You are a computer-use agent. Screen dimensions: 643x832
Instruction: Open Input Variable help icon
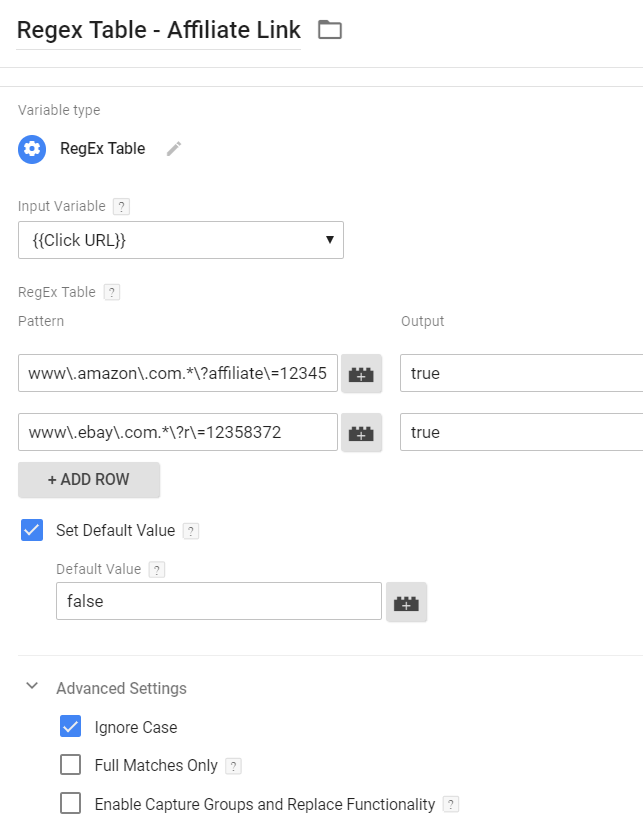point(121,206)
